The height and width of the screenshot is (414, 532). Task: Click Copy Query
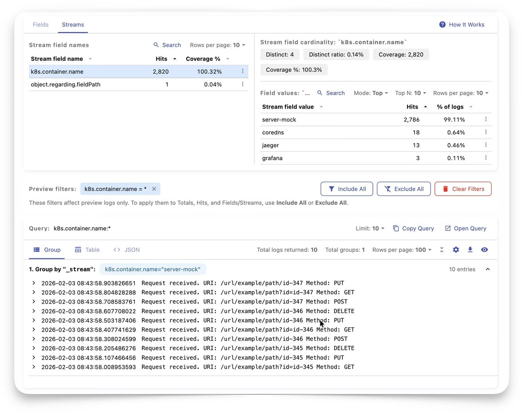click(413, 228)
